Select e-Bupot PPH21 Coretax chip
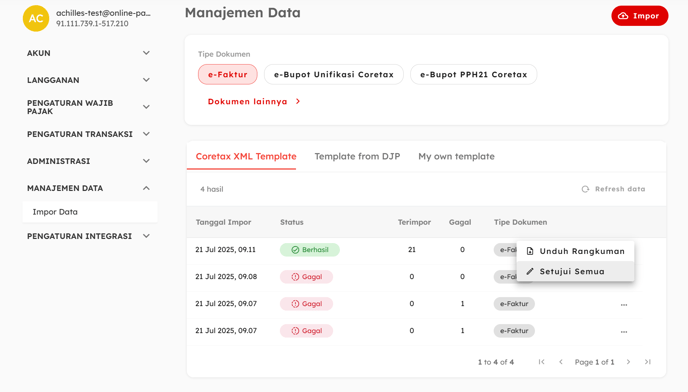The image size is (688, 392). 473,75
